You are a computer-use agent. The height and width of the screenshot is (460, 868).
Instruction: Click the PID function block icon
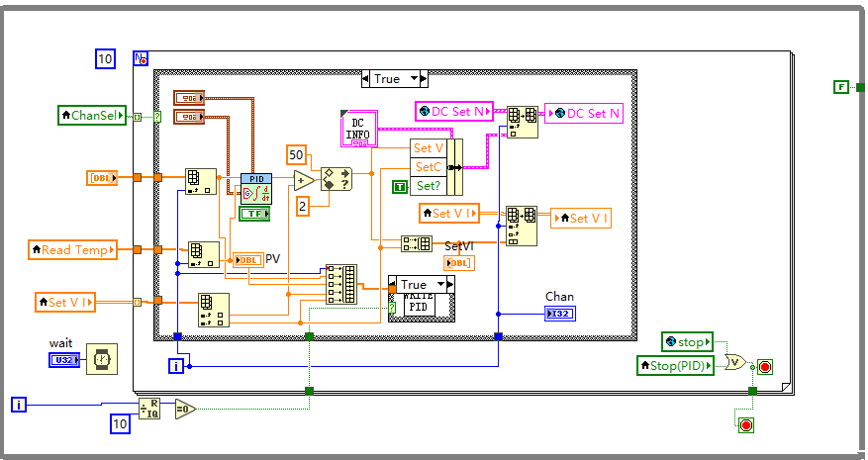click(x=254, y=188)
